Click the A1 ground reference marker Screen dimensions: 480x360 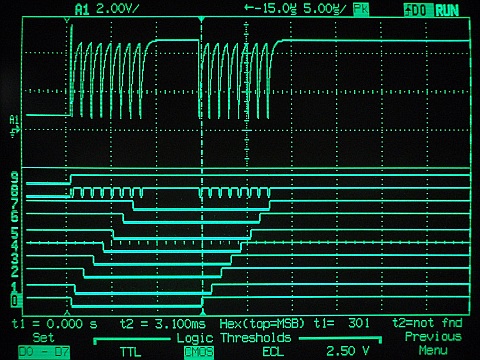coord(15,126)
